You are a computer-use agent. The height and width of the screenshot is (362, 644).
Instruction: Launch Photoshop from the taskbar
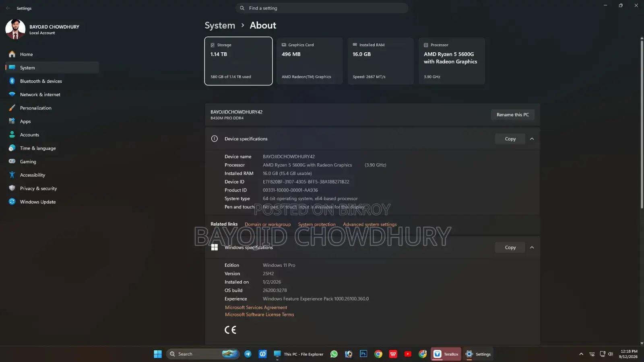coord(363,354)
